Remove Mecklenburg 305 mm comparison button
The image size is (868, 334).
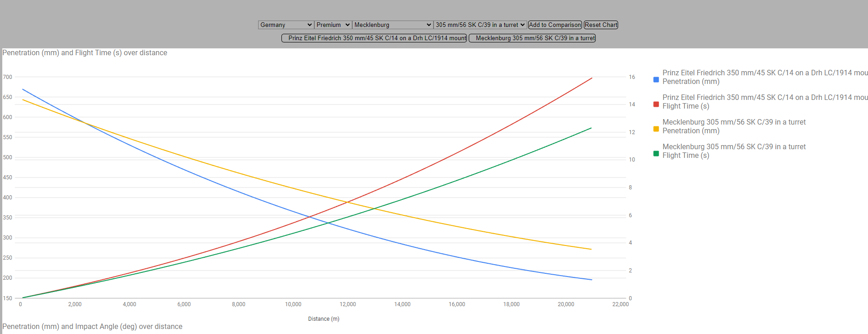(532, 38)
